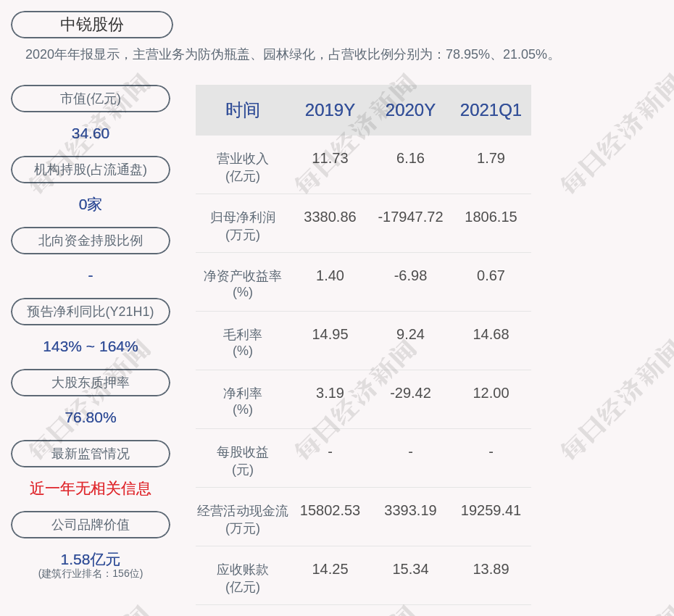
Task: Click the 143% ~ 164% forecast value
Action: [91, 346]
